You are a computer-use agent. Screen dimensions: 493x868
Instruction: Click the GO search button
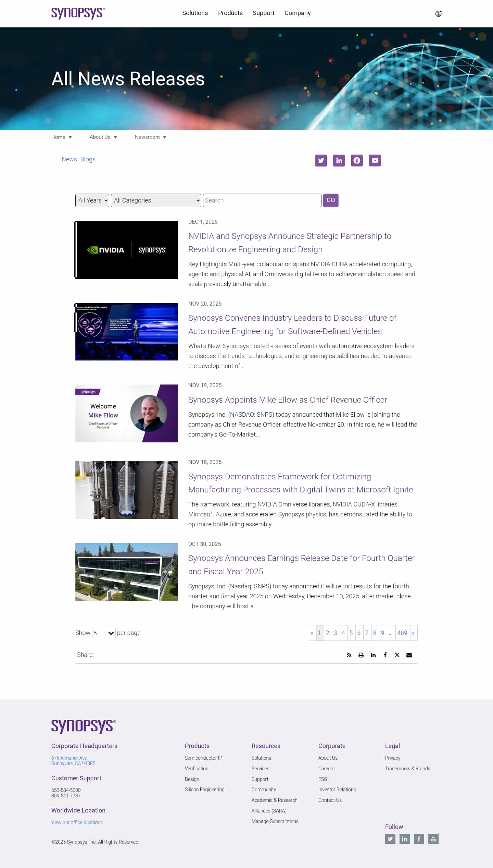[x=331, y=200]
